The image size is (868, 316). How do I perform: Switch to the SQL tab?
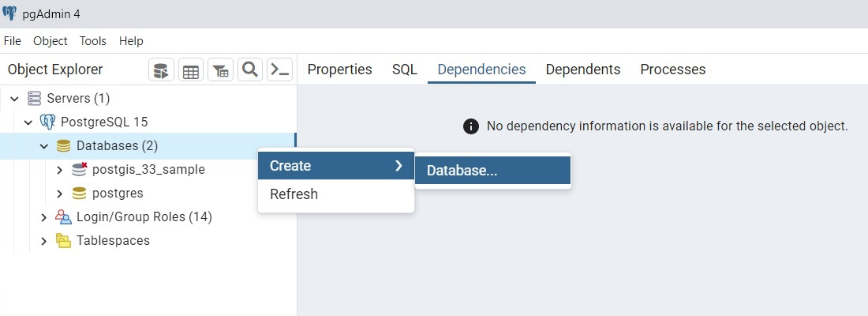click(405, 70)
